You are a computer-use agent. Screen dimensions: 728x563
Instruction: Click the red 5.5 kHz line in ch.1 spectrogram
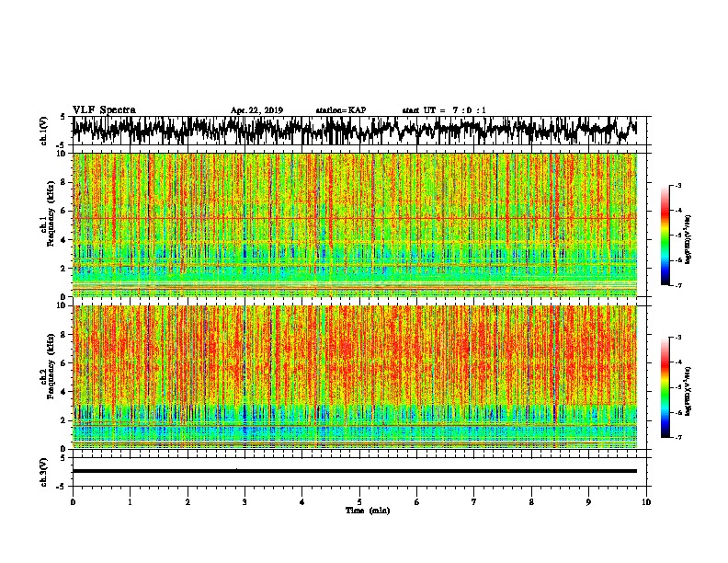(355, 218)
